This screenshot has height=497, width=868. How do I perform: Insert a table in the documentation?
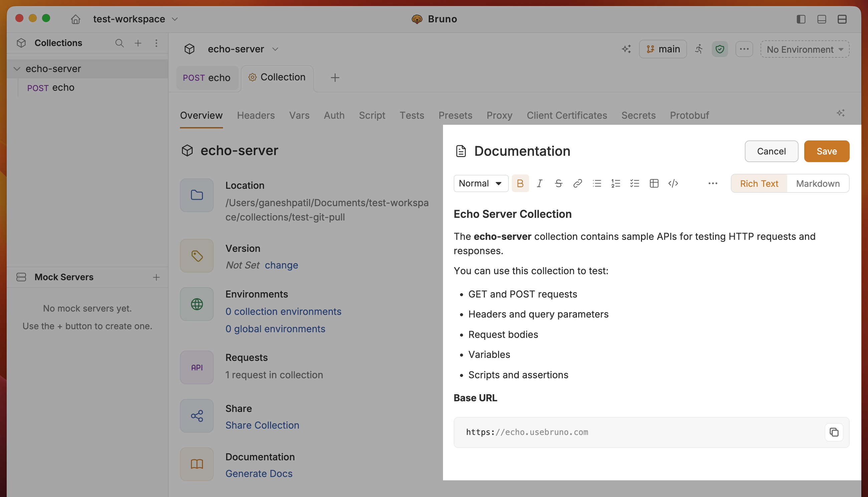pos(654,184)
